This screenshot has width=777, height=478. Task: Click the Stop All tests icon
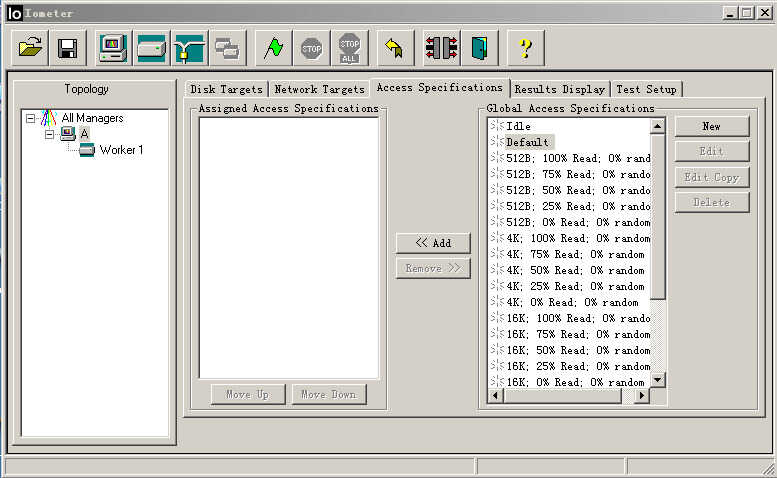[x=349, y=48]
